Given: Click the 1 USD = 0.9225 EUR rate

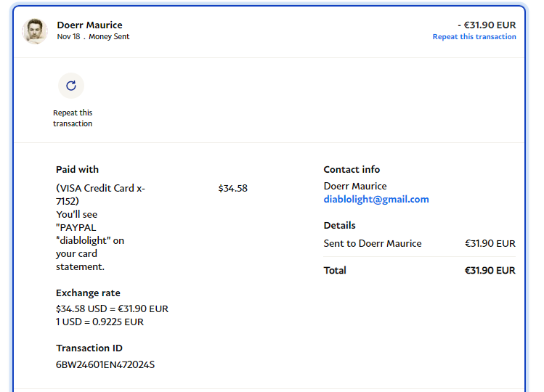Looking at the screenshot, I should point(100,322).
